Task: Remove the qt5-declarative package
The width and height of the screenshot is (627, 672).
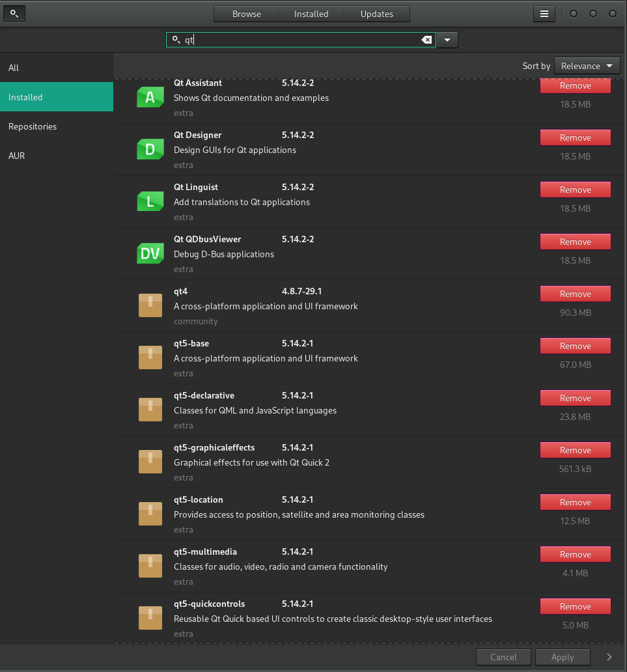Action: [575, 398]
